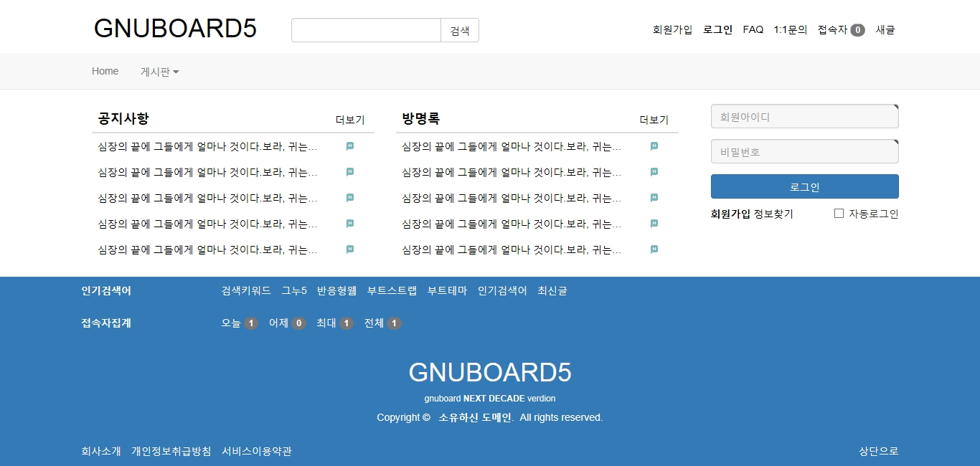The height and width of the screenshot is (466, 980).
Task: Click the 검색 search button
Action: click(x=459, y=30)
